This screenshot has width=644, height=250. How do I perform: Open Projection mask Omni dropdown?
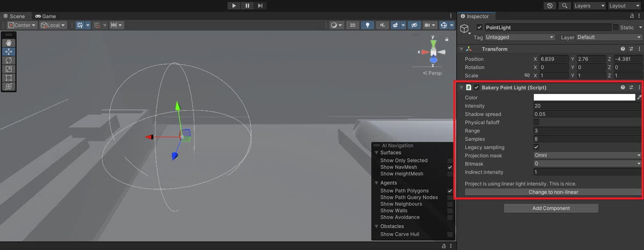click(588, 156)
